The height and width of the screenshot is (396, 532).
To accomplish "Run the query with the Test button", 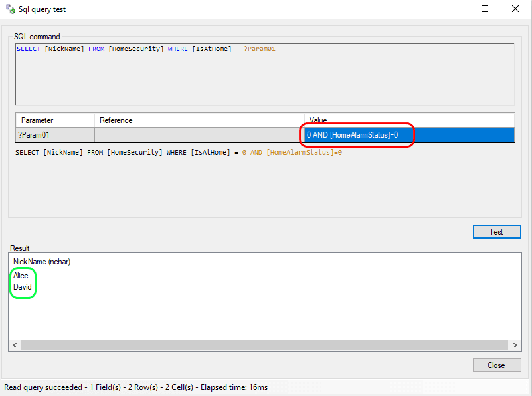I will (x=496, y=232).
